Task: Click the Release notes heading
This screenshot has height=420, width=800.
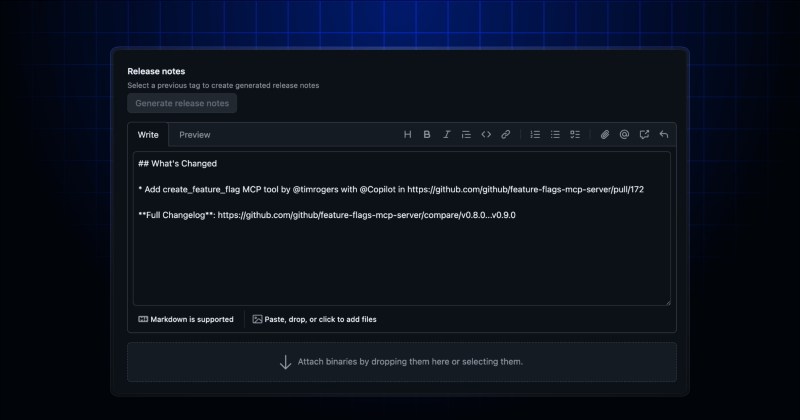Action: pos(156,71)
